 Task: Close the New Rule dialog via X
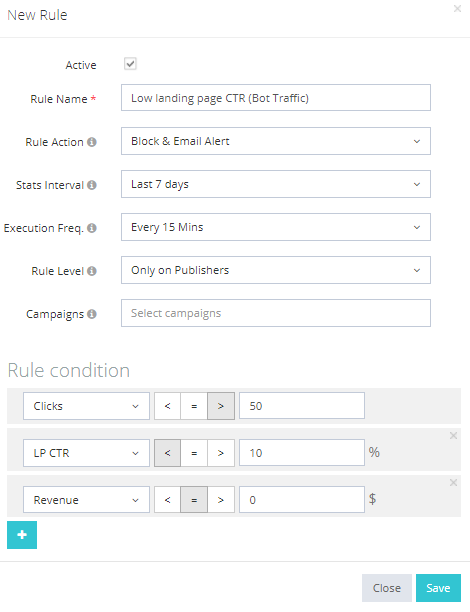pyautogui.click(x=458, y=9)
